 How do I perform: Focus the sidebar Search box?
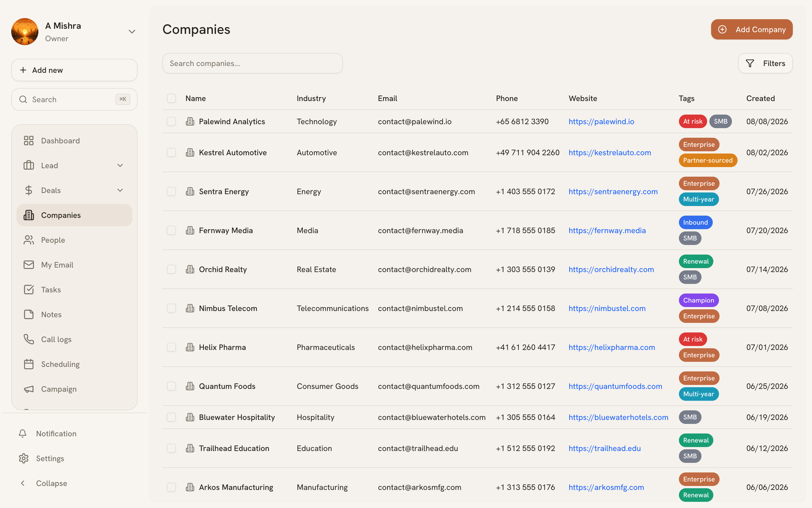tap(74, 99)
